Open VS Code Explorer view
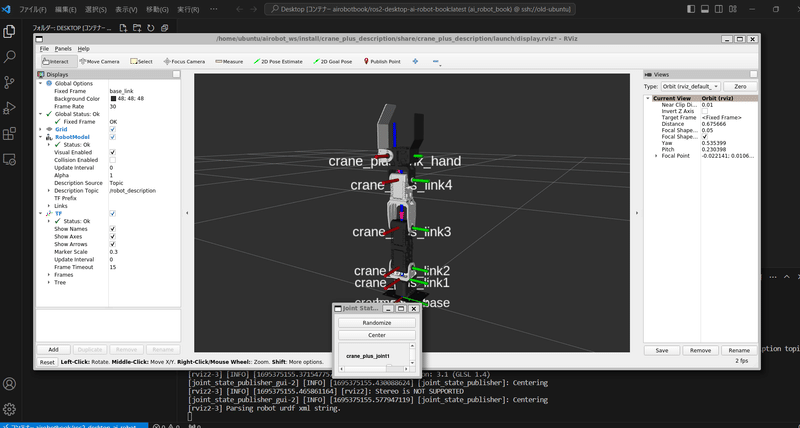Image resolution: width=800 pixels, height=428 pixels. click(9, 32)
